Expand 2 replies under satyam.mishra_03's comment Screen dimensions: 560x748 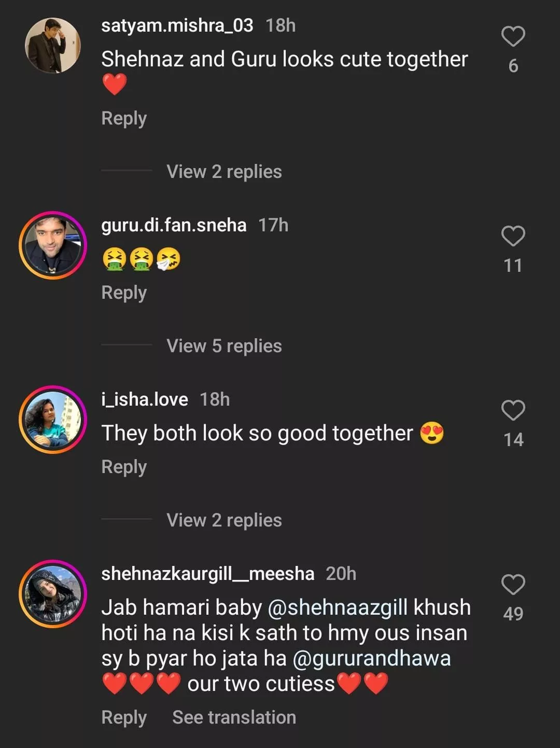[224, 172]
